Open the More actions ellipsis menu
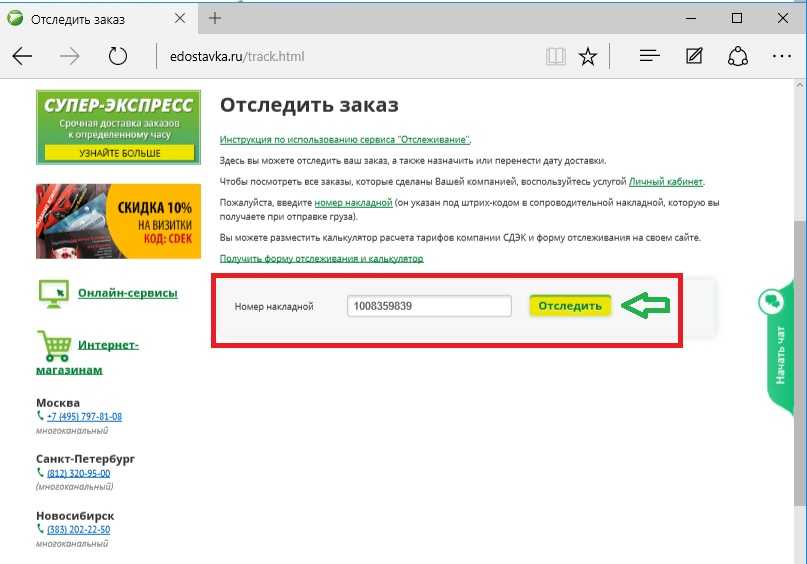 782,57
